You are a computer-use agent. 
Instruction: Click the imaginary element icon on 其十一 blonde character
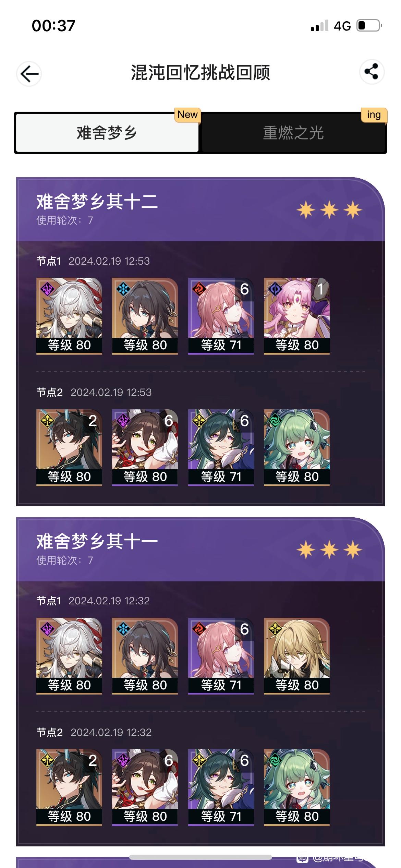(x=275, y=629)
